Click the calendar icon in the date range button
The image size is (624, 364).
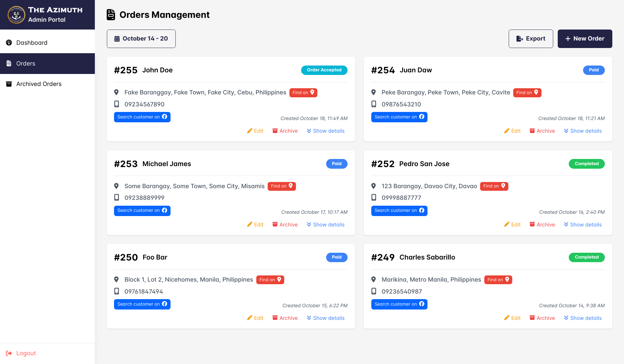click(117, 39)
